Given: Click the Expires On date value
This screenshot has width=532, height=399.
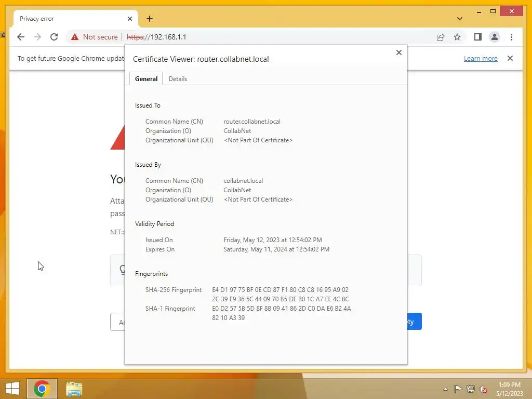Looking at the screenshot, I should (276, 249).
